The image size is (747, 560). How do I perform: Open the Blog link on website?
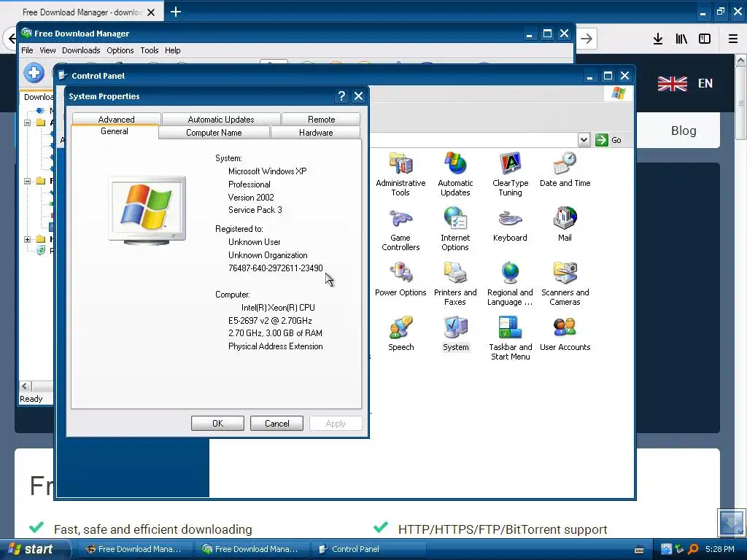pos(683,131)
